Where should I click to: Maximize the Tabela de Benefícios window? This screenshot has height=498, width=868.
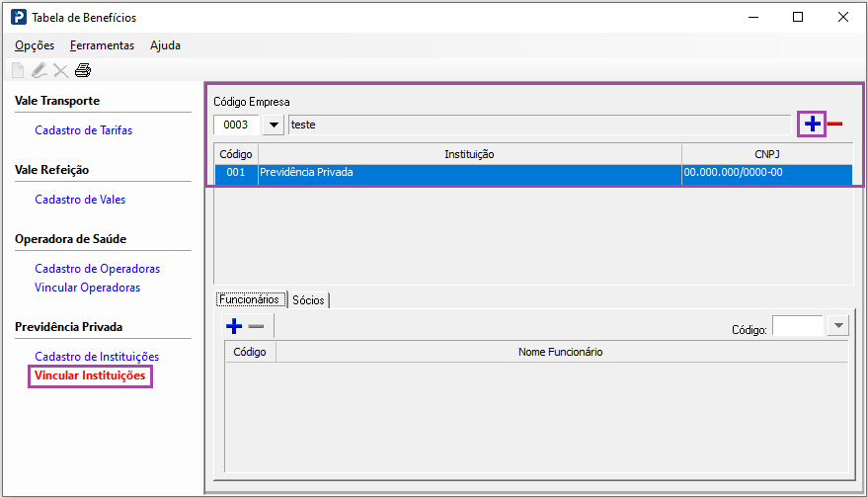[798, 17]
